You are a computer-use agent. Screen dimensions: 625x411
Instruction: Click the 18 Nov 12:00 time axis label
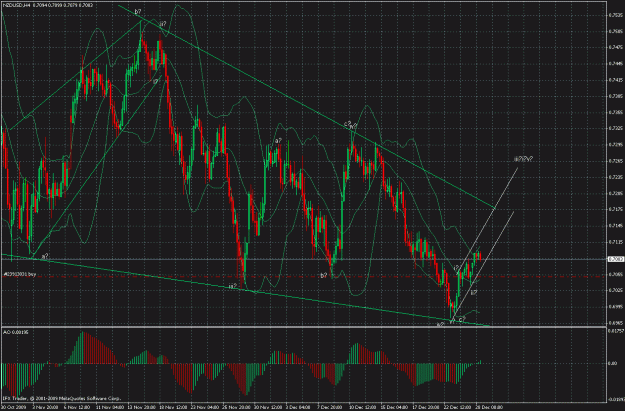coord(173,407)
